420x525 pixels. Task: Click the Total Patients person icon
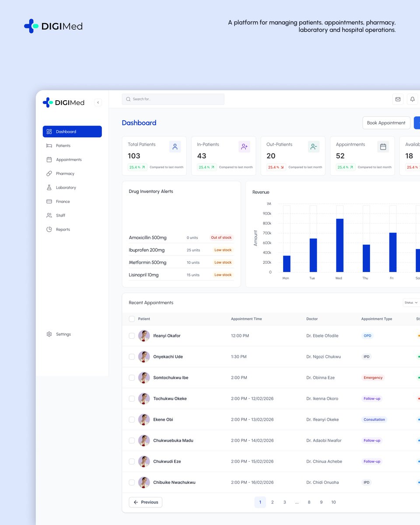coord(175,147)
